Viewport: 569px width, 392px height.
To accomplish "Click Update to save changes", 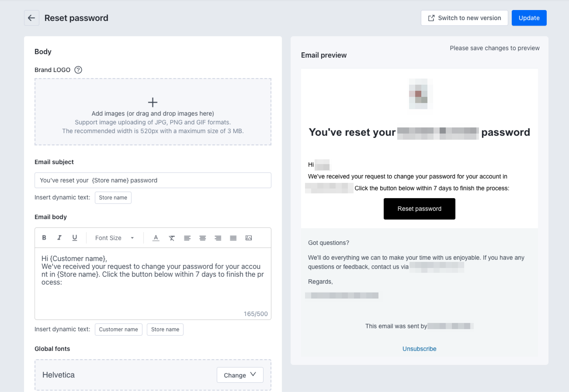I will coord(529,18).
